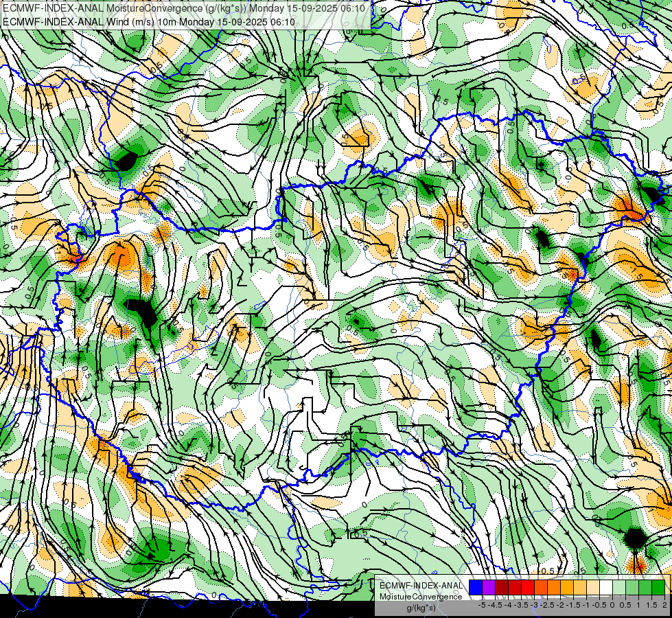
Task: Click the orange swatch between -2.5 and -2
Action: (554, 587)
